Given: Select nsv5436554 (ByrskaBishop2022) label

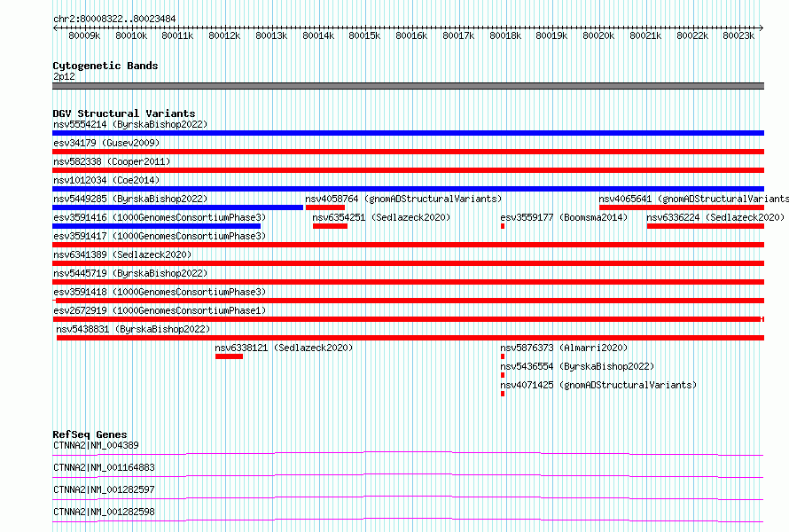Looking at the screenshot, I should click(x=577, y=366).
